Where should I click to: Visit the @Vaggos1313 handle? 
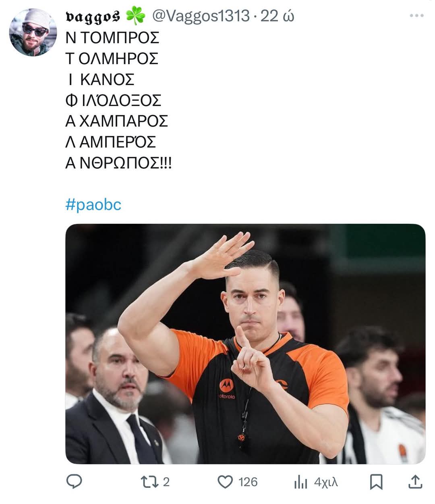pyautogui.click(x=201, y=16)
